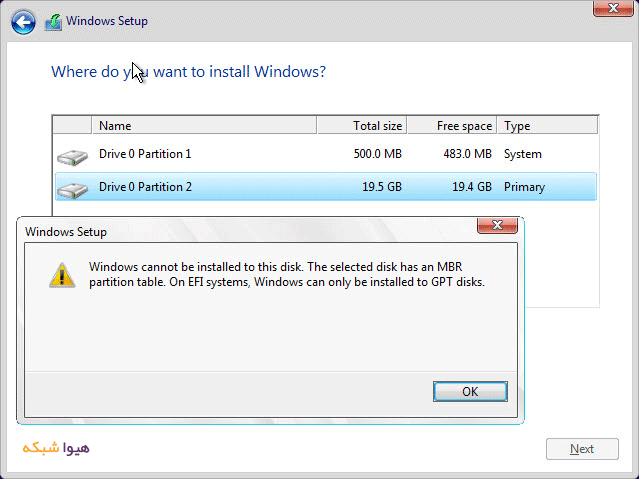This screenshot has height=479, width=639.
Task: Close the error dialog with its X button
Action: coord(497,226)
